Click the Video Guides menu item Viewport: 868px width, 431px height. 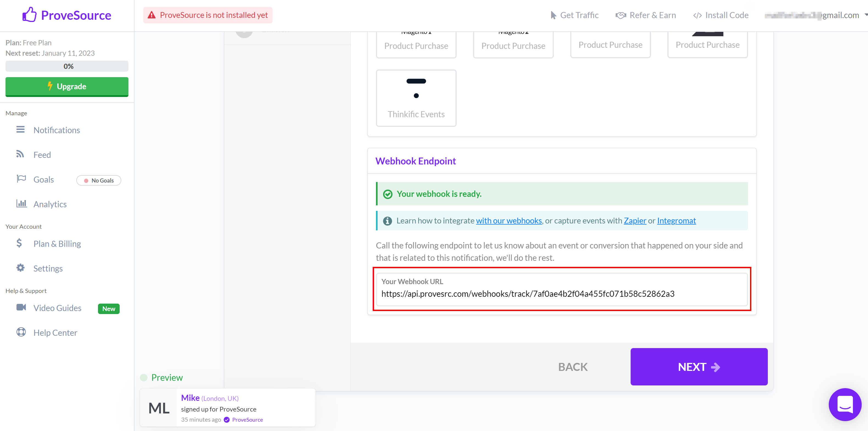coord(58,309)
